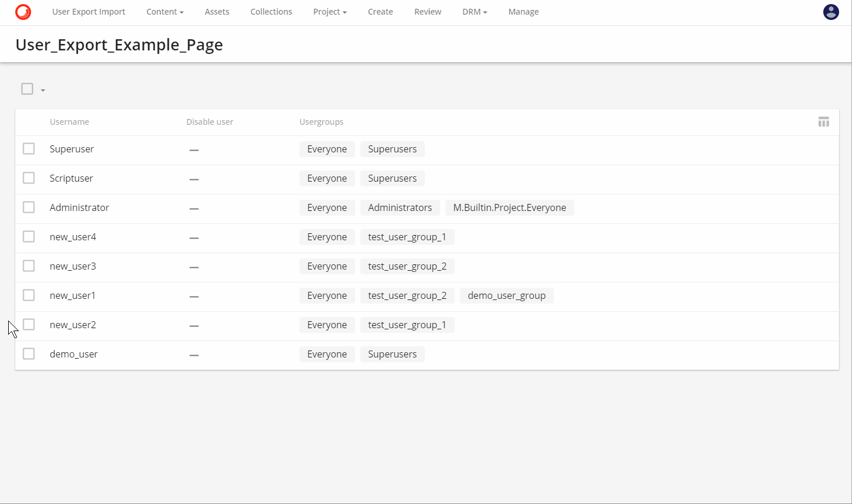Viewport: 852px width, 504px height.
Task: Go to the Assets menu item
Action: click(217, 12)
